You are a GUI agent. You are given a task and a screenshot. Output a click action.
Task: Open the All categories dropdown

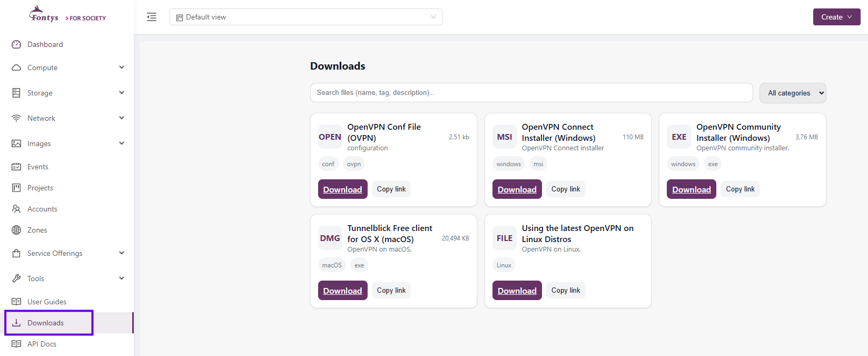click(x=793, y=93)
